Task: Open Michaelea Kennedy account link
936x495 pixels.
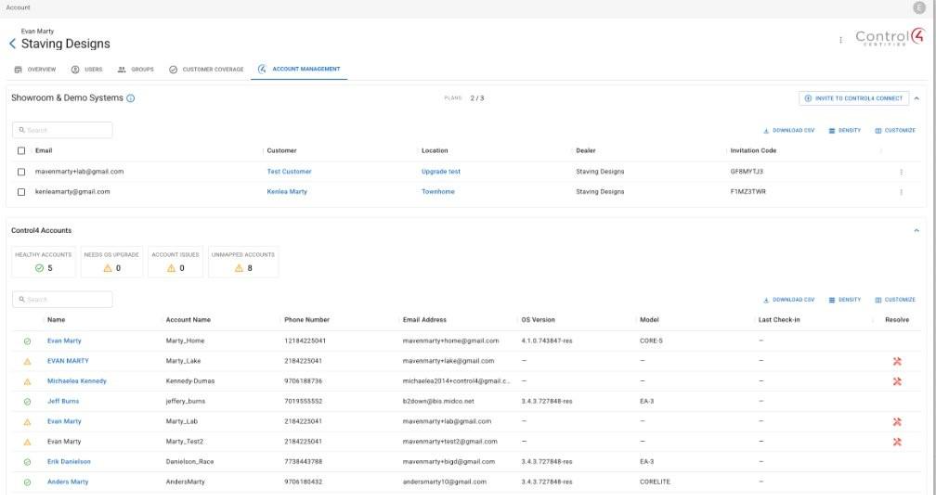Action: (x=77, y=382)
